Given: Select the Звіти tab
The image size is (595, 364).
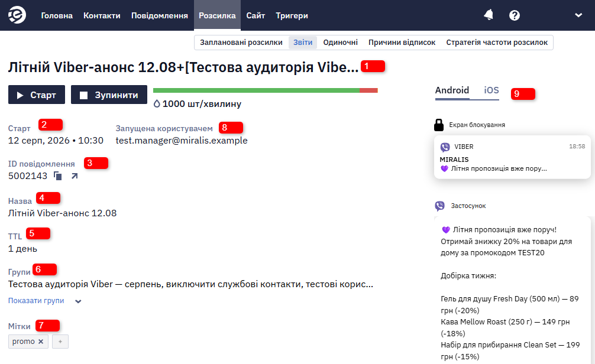Looking at the screenshot, I should click(x=303, y=43).
